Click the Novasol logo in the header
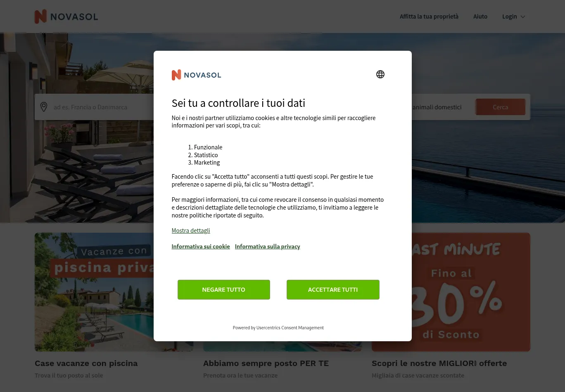This screenshot has height=392, width=565. click(x=66, y=17)
